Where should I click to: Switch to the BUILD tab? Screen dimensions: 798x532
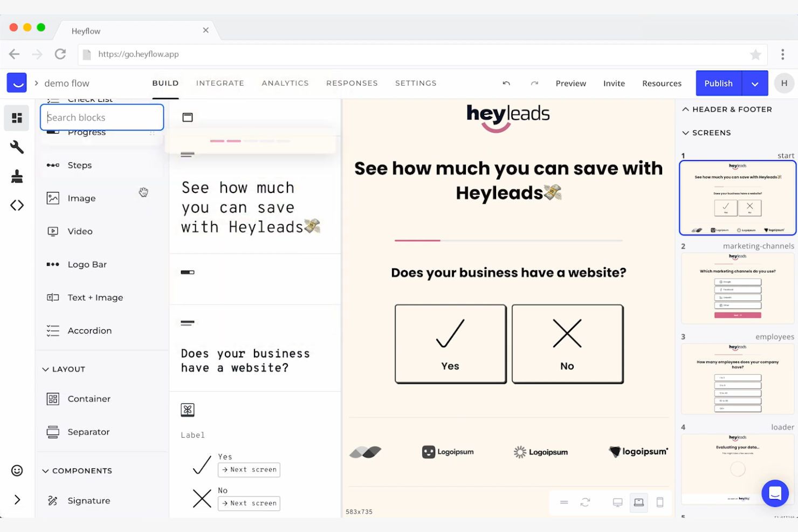[x=166, y=83]
